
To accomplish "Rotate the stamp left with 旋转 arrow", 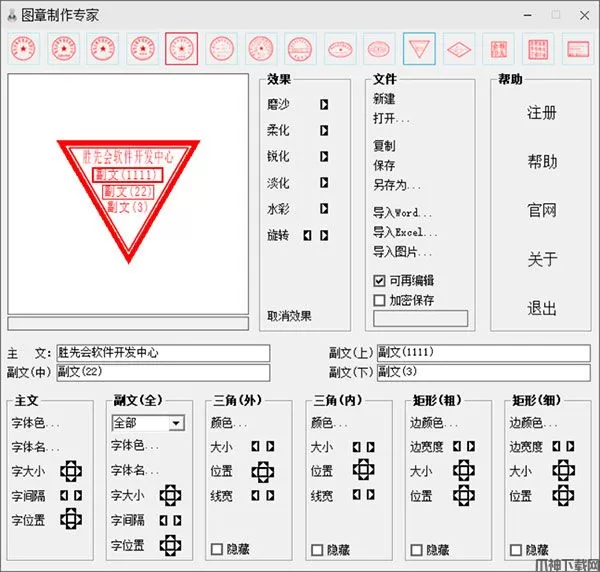I will click(307, 235).
